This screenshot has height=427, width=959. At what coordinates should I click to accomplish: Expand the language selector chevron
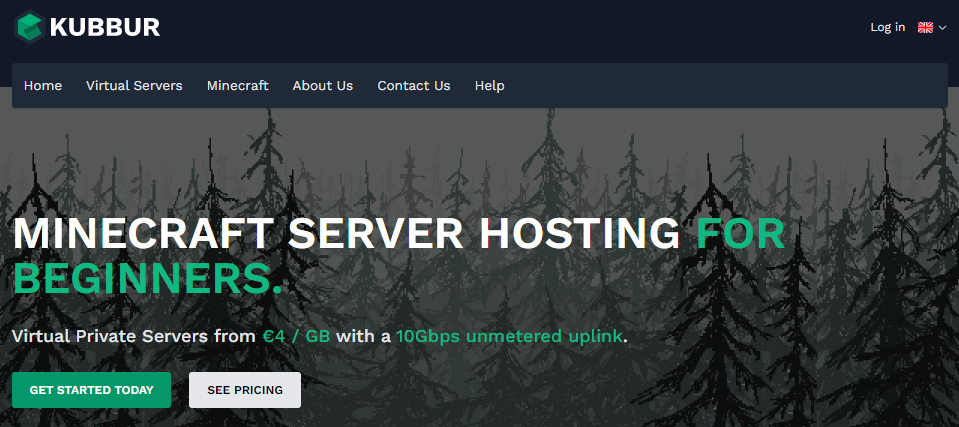tap(942, 28)
